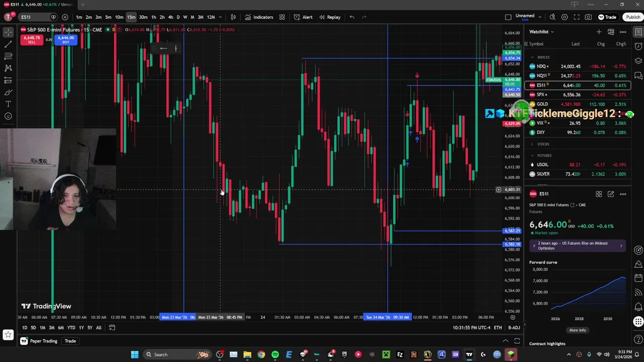Toggle the ETH session setting
644x362 pixels.
498,328
